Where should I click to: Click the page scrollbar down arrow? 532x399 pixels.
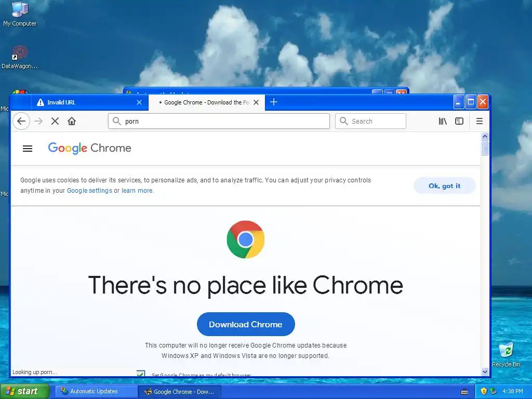[485, 371]
